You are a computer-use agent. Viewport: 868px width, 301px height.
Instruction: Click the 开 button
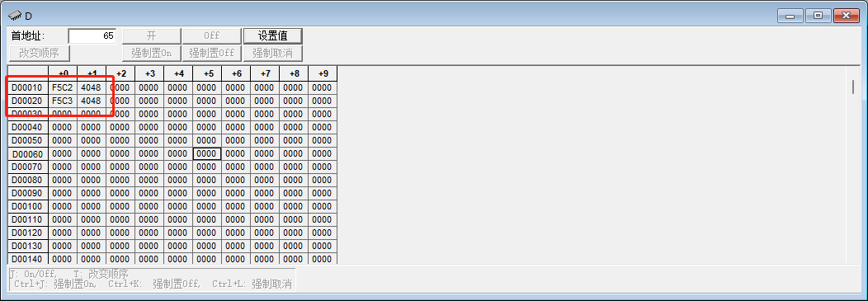click(x=151, y=36)
